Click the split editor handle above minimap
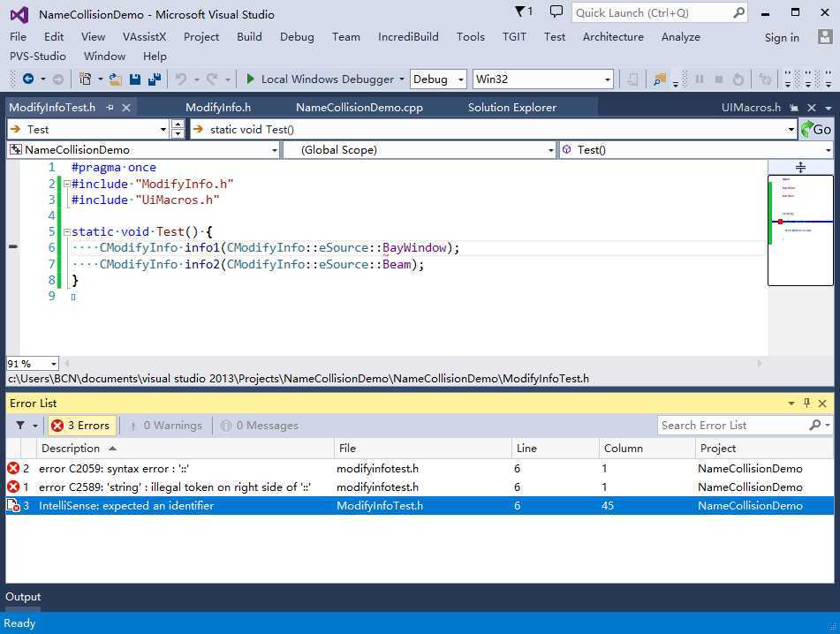 point(800,167)
